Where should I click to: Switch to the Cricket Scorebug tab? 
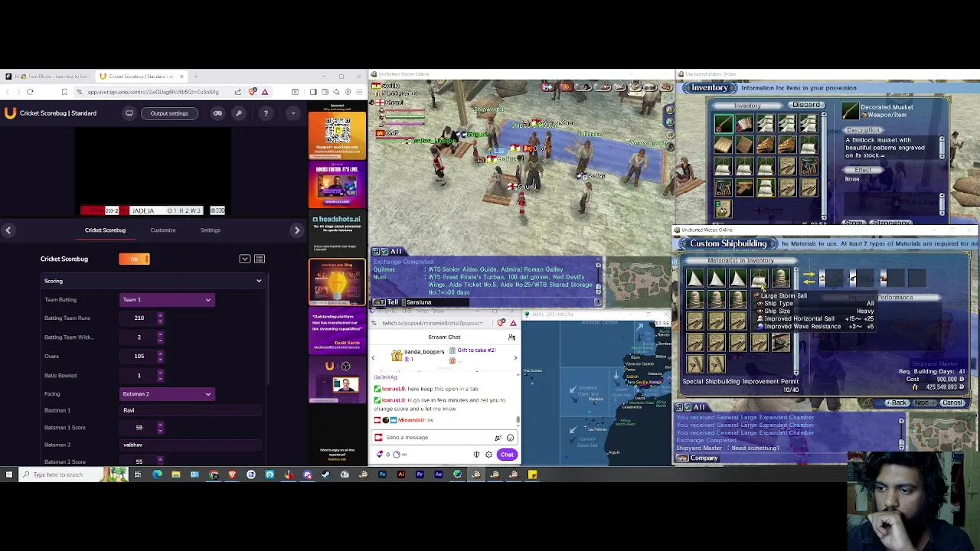click(x=105, y=230)
